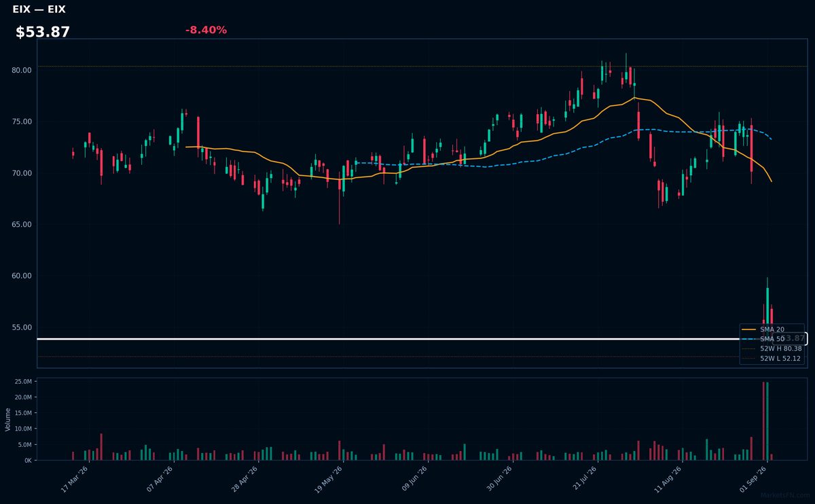Click the 25.0M volume axis label
This screenshot has width=815, height=504.
click(23, 382)
